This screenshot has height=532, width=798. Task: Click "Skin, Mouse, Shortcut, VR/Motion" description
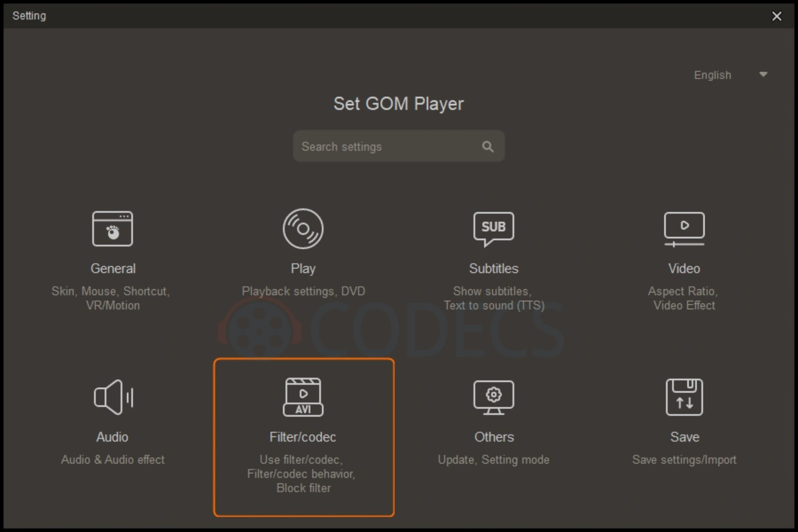tap(111, 299)
